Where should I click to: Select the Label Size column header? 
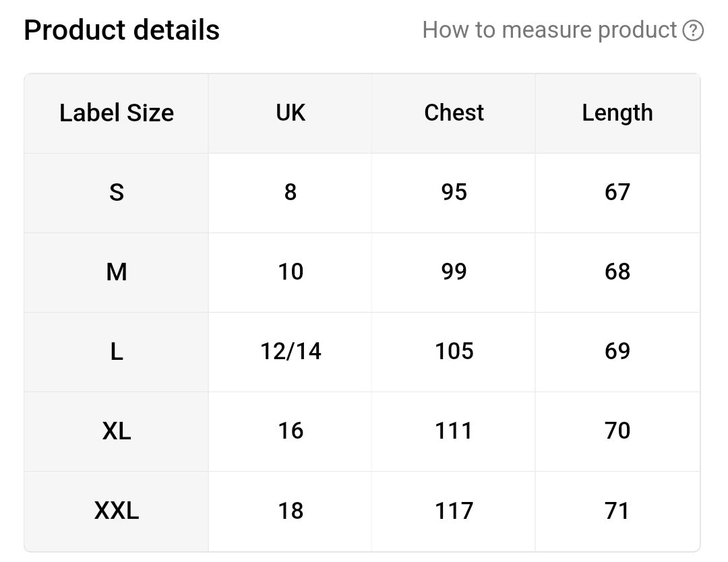pyautogui.click(x=117, y=113)
